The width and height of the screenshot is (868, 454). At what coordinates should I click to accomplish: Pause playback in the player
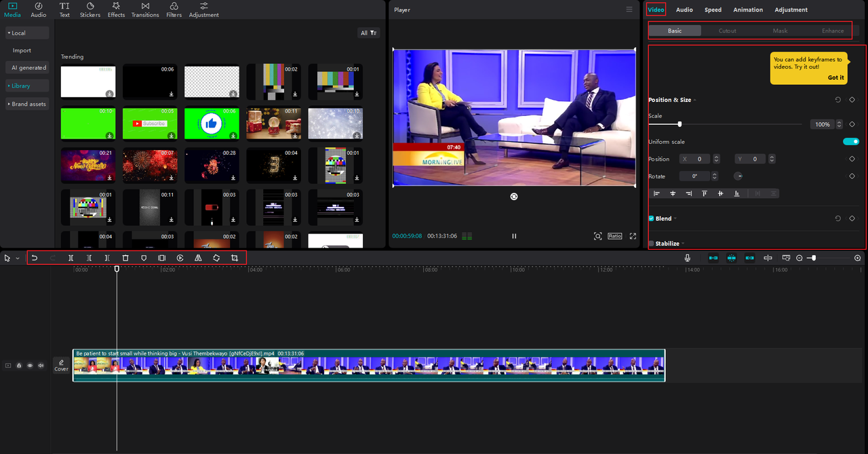click(x=514, y=236)
